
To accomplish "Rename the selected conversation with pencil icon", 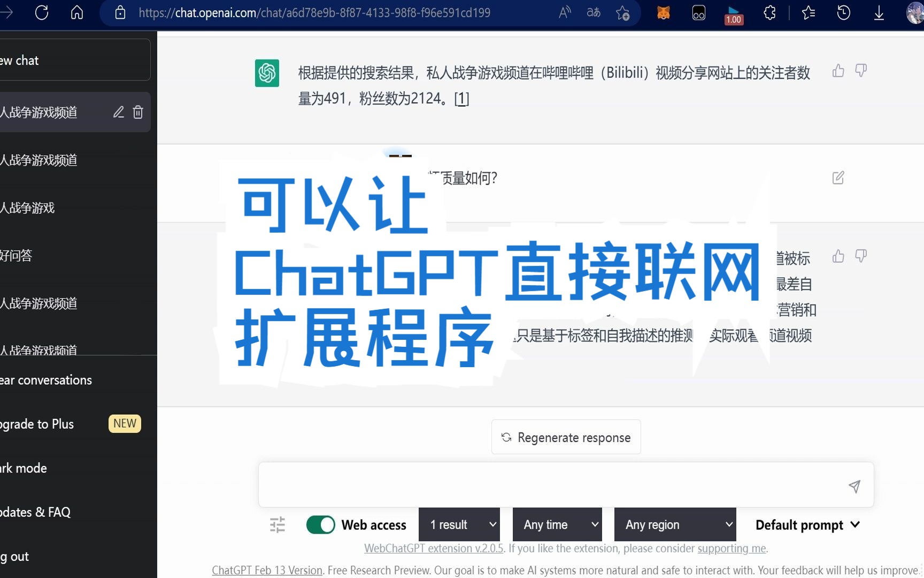I will click(119, 112).
